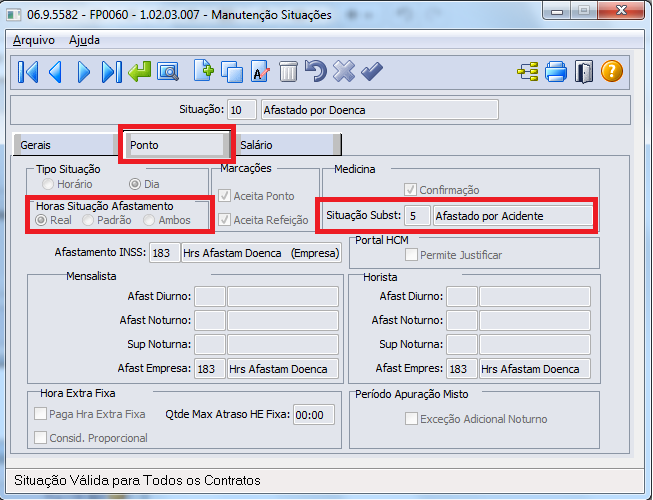Jump to the last record
Viewport: 653px width, 500px height.
coord(112,72)
